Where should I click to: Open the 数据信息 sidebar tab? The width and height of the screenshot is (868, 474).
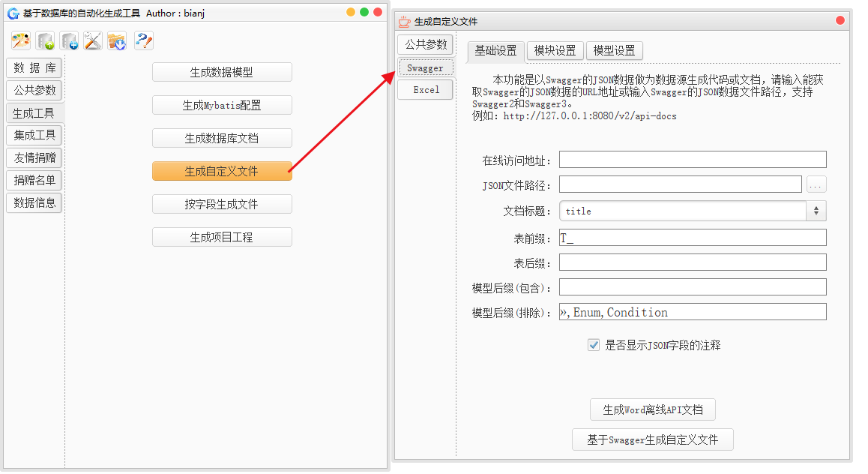[x=34, y=203]
